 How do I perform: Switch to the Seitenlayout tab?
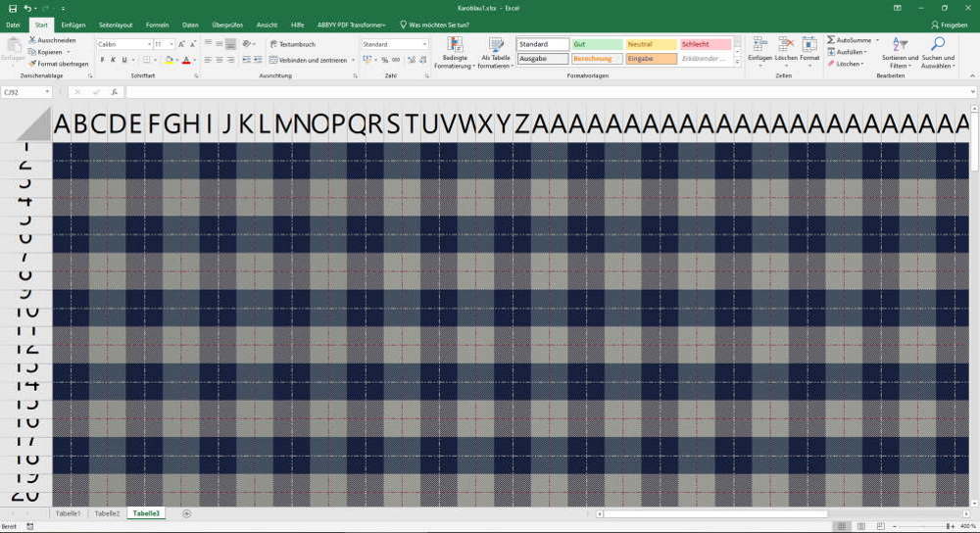point(116,25)
